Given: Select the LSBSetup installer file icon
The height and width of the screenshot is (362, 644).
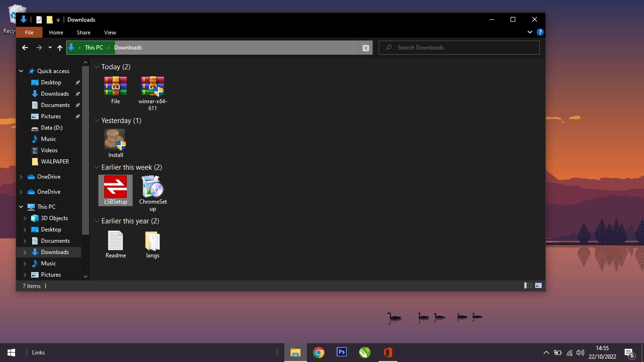Looking at the screenshot, I should [x=116, y=187].
